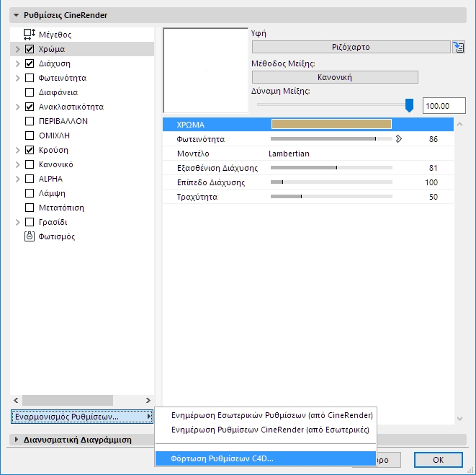This screenshot has width=476, height=475.
Task: Enable the ALPHA checkbox
Action: [30, 179]
